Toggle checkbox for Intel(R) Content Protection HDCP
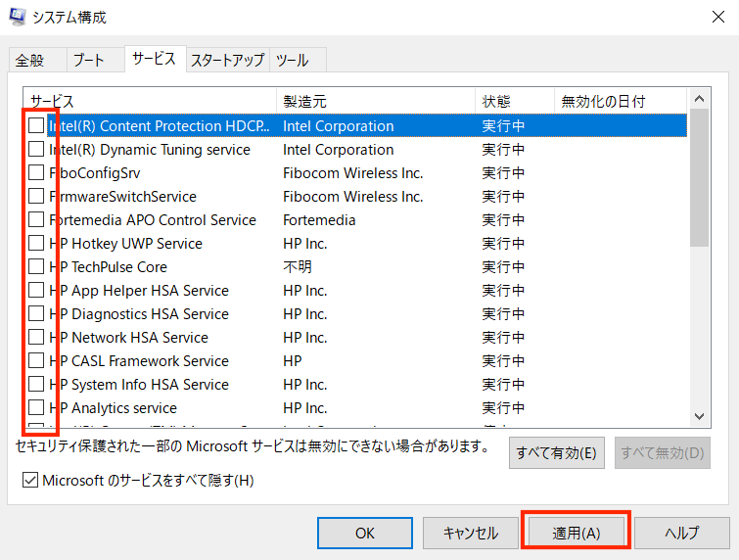Screen dimensions: 739x560 pos(36,125)
